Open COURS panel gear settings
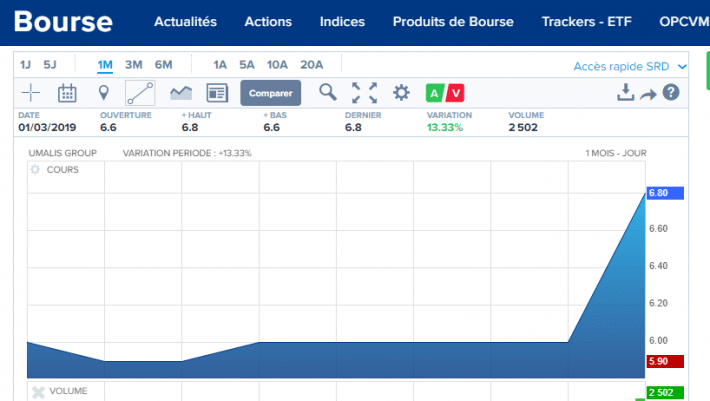This screenshot has width=710, height=401. [35, 170]
